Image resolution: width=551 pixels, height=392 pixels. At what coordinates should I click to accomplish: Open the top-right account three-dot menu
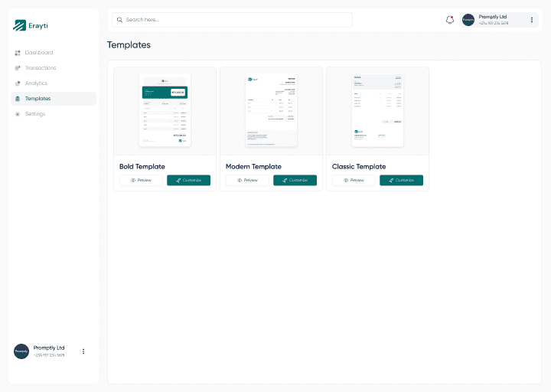532,20
